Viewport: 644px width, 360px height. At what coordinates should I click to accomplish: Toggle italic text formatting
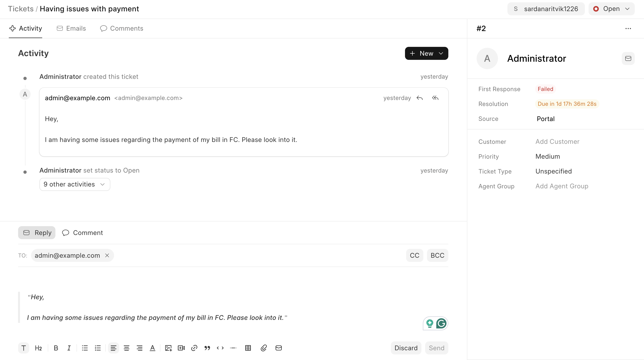69,348
